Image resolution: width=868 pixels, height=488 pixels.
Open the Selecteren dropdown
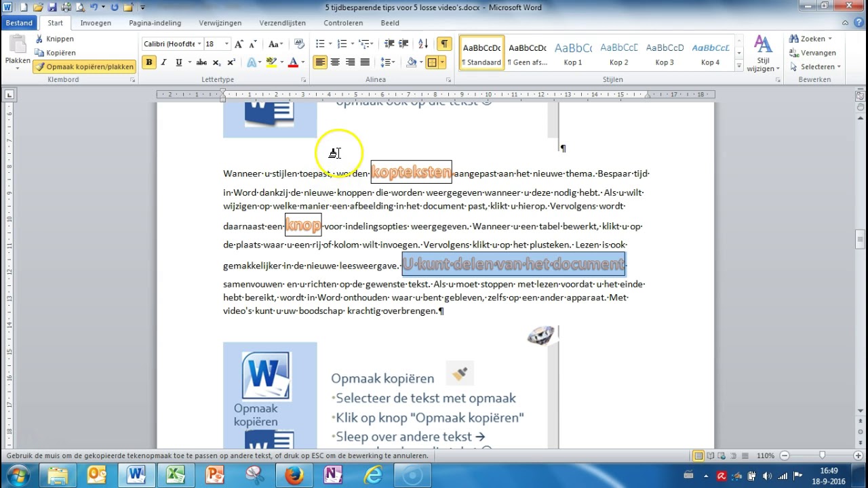click(x=839, y=67)
